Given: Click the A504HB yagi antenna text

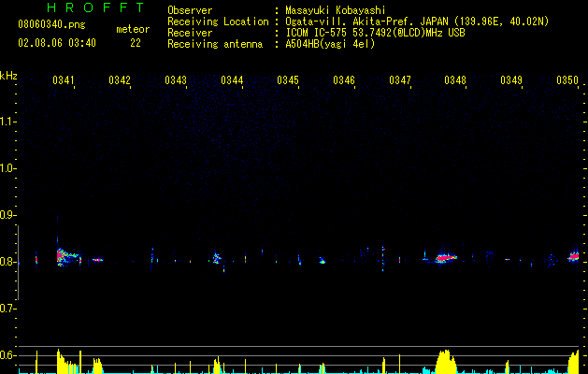Looking at the screenshot, I should point(330,44).
